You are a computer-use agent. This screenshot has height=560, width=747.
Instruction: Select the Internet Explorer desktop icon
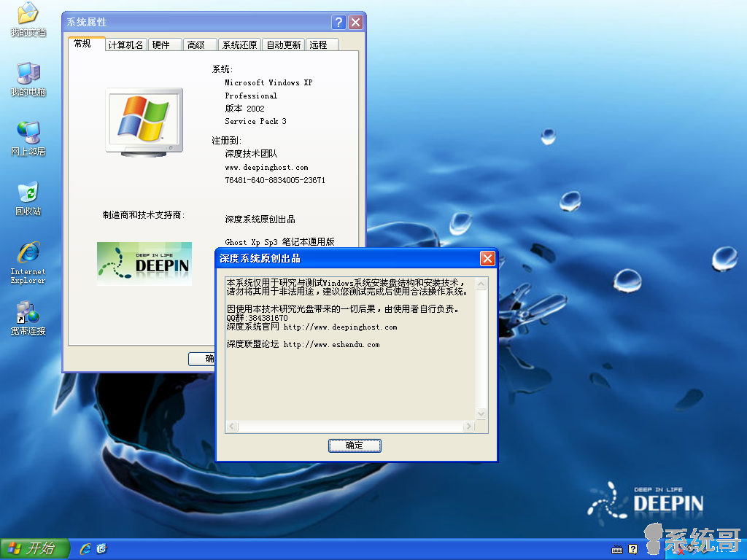pyautogui.click(x=28, y=262)
